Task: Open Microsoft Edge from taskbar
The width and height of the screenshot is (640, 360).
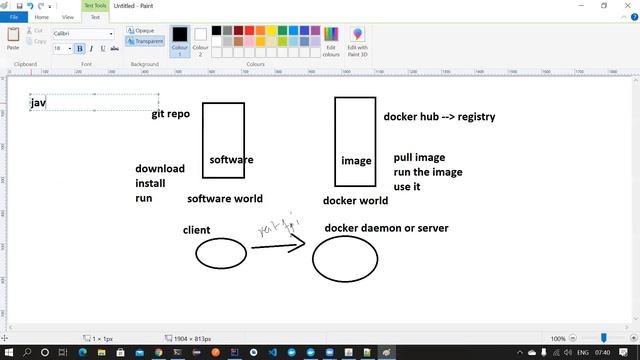Action: [x=82, y=352]
